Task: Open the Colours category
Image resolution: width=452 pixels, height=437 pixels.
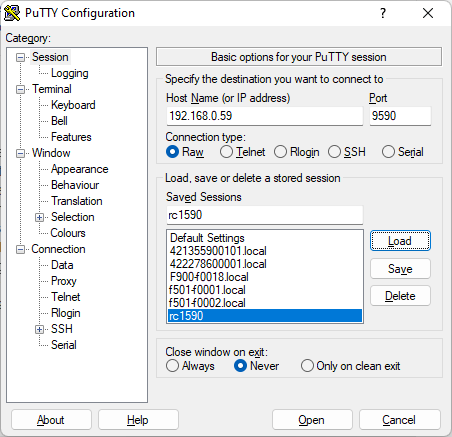Action: (68, 233)
